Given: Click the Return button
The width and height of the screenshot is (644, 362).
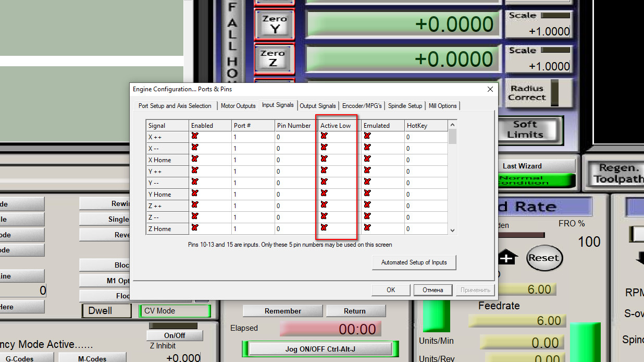Looking at the screenshot, I should [x=355, y=311].
